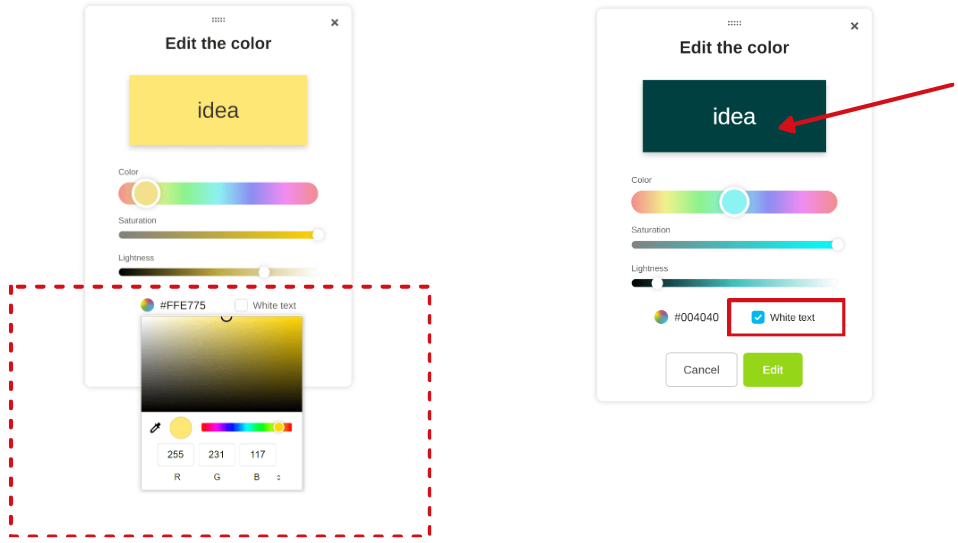Click the eyedropper tool in color picker
The height and width of the screenshot is (543, 958).
coord(155,428)
